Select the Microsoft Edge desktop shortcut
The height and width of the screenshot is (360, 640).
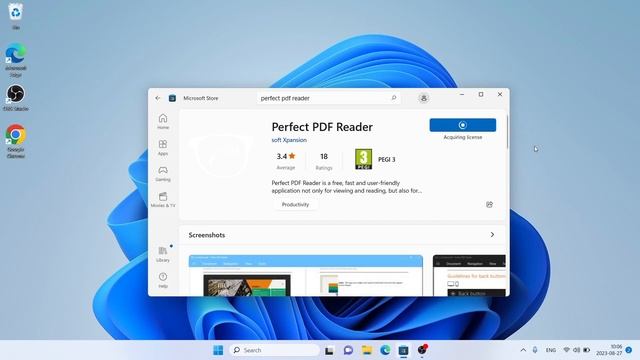point(16,60)
